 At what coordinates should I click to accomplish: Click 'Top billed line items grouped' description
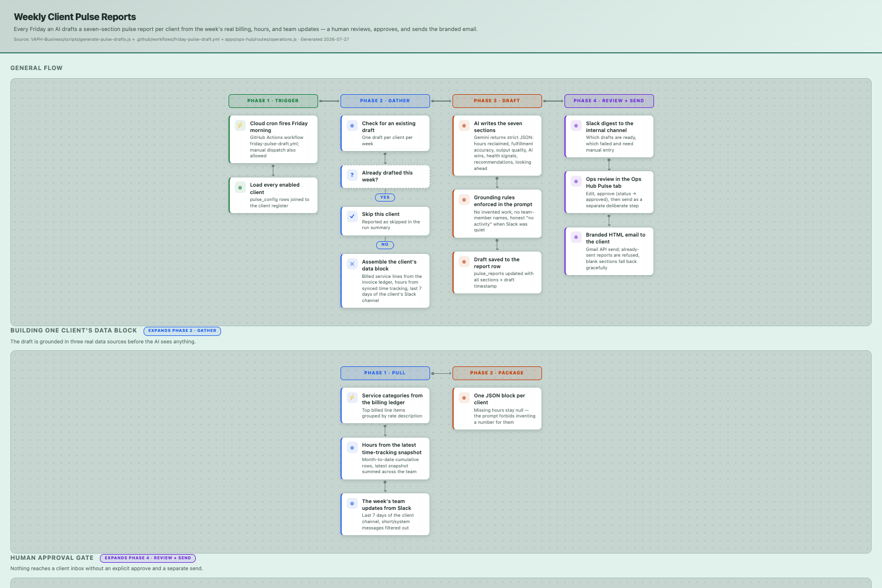point(392,413)
